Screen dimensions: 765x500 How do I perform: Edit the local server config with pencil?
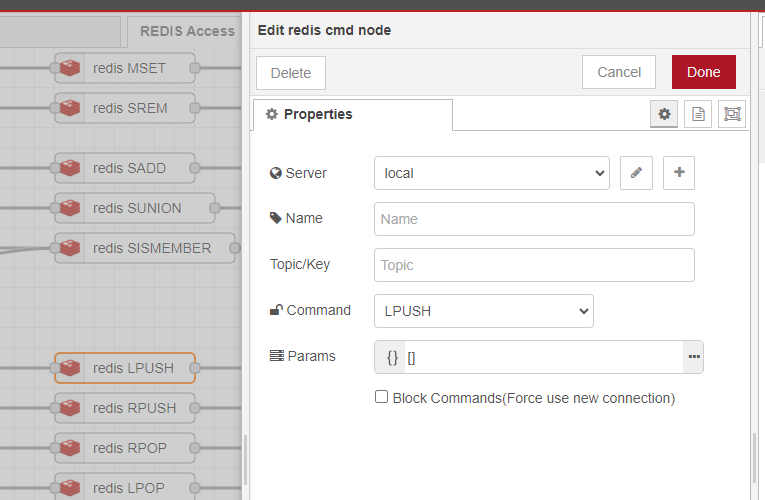[636, 173]
